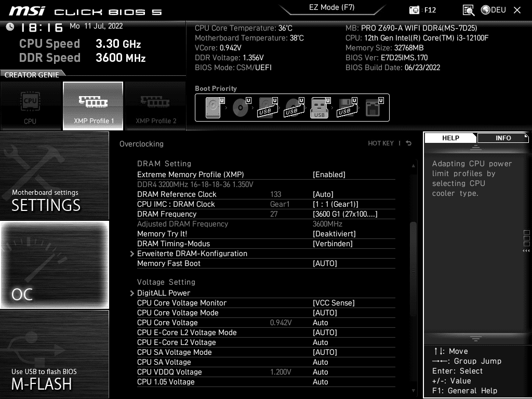Select the USB hard disk boot icon
Image resolution: width=532 pixels, height=399 pixels.
click(268, 107)
